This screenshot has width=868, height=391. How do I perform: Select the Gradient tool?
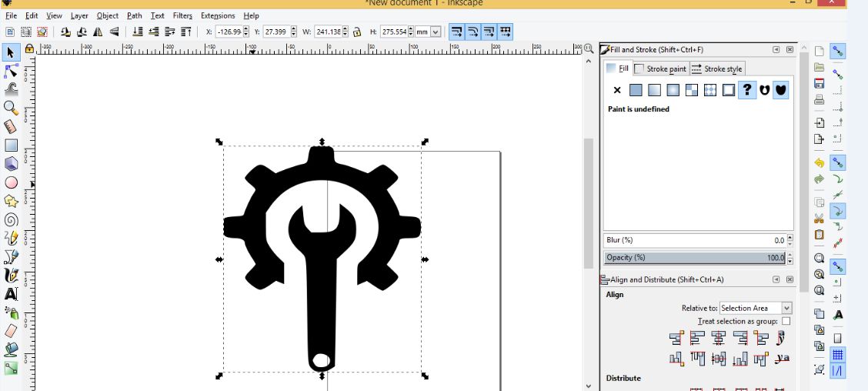(11, 368)
